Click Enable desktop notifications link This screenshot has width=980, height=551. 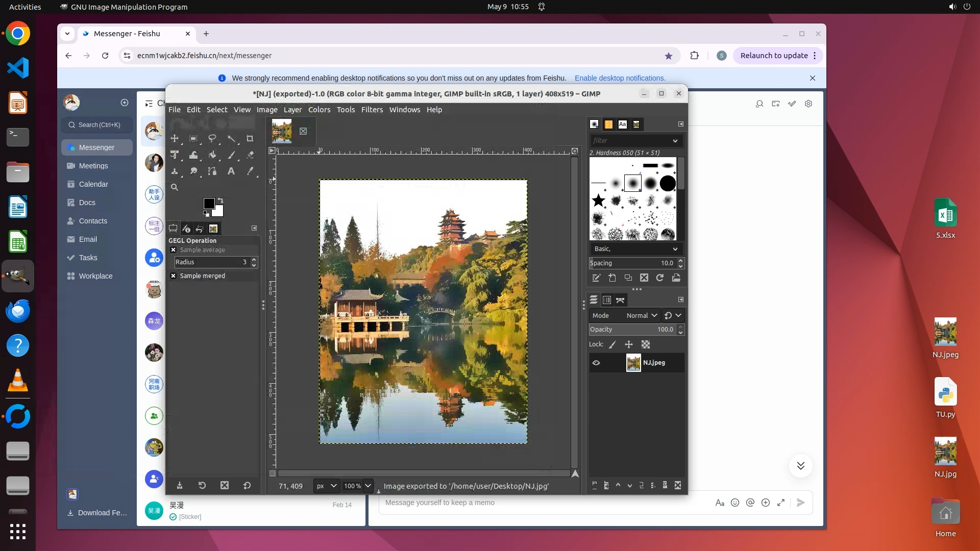pos(620,78)
